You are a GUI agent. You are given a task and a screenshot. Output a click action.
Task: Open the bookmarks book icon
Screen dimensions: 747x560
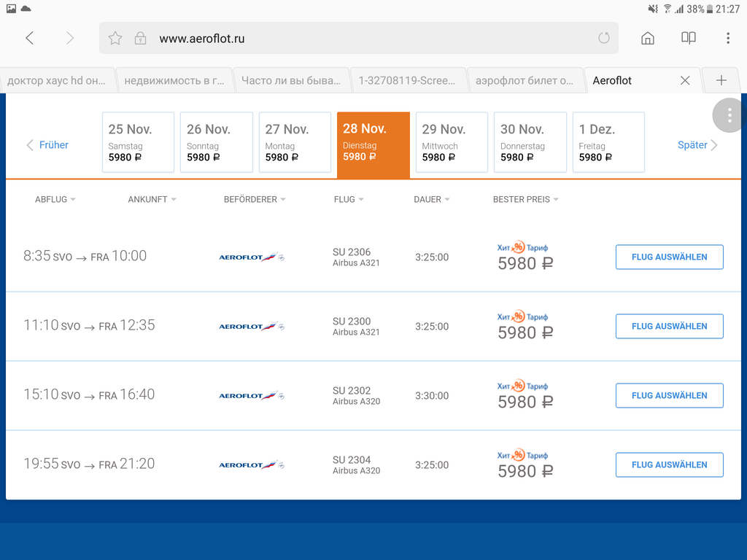click(x=689, y=38)
